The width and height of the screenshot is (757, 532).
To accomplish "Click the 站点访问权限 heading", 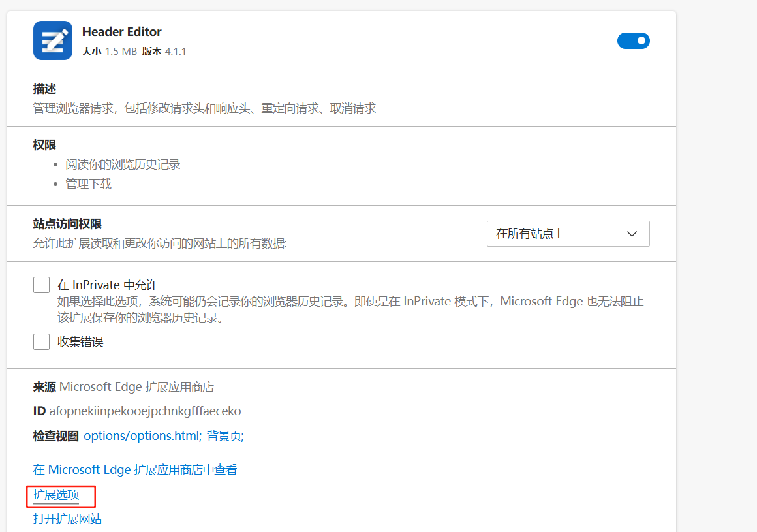I will 67,224.
